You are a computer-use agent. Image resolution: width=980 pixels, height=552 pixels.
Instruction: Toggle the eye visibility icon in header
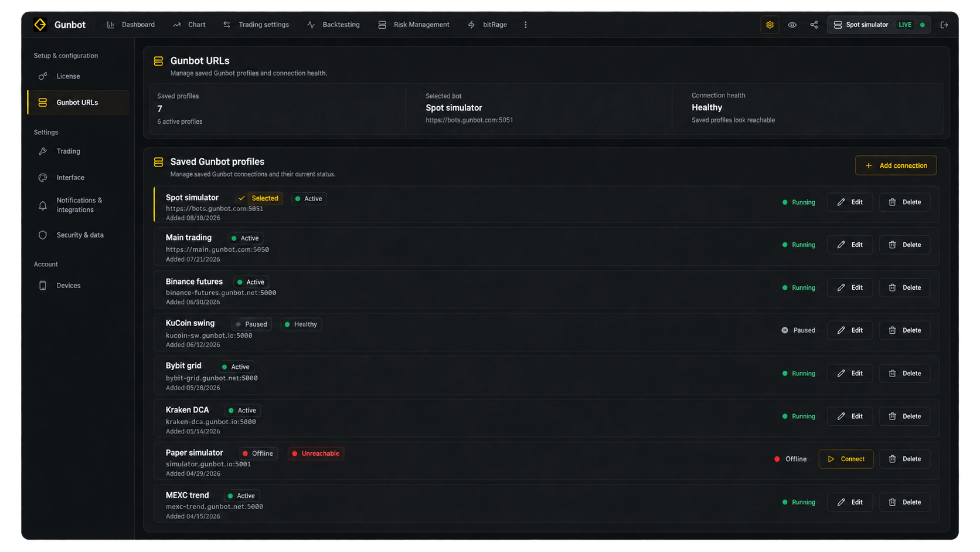click(x=792, y=25)
